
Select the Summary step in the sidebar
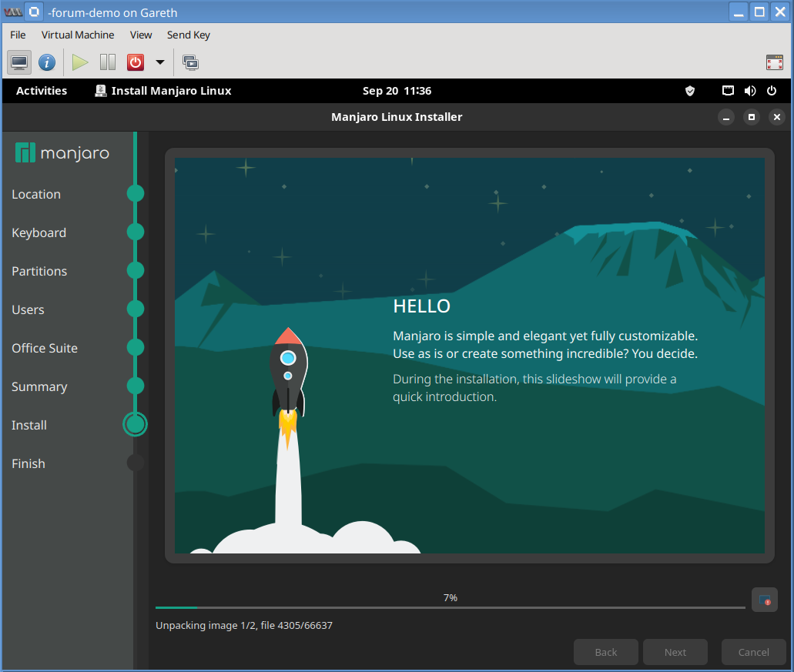39,386
